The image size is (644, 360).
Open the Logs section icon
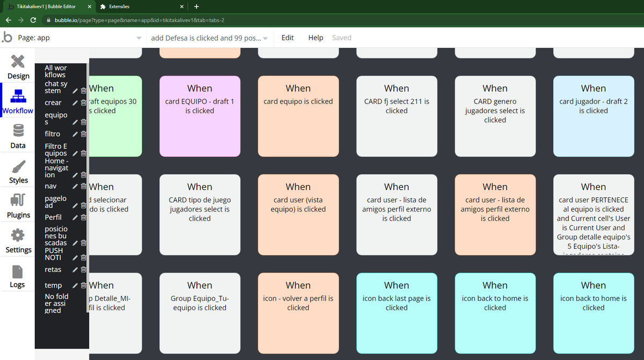18,275
